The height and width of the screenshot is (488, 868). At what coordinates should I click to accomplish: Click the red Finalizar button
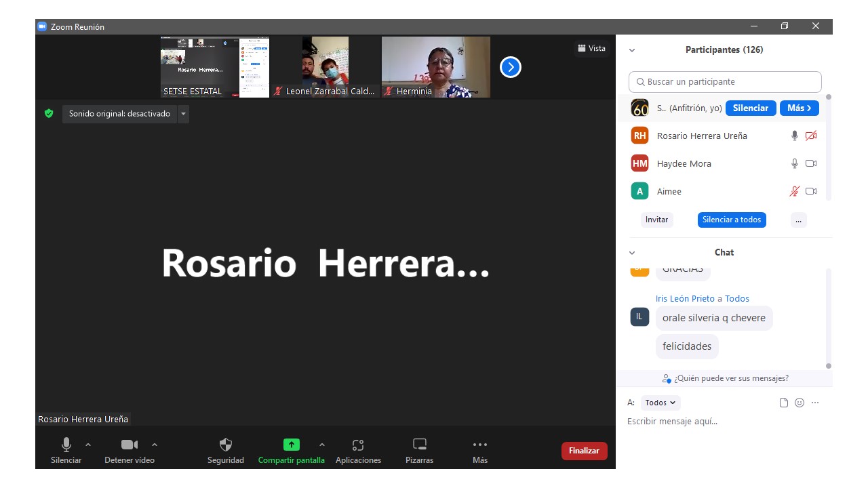[x=584, y=451]
